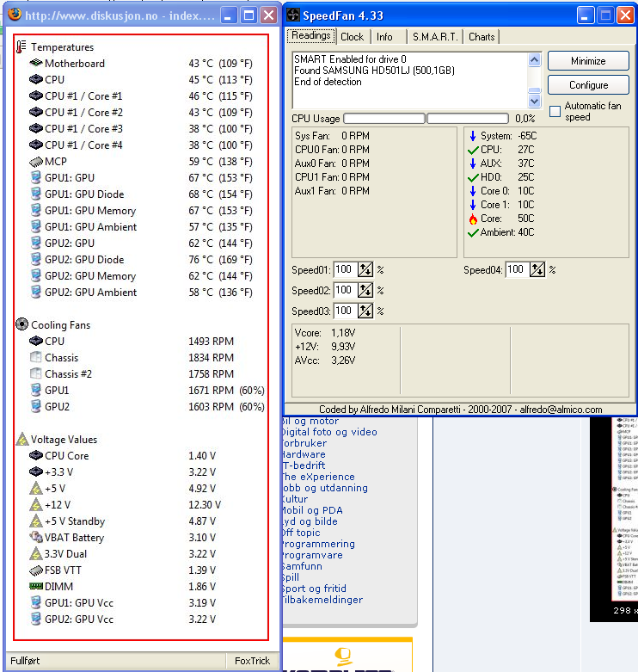Click the Chassis #2 fan icon
The width and height of the screenshot is (638, 672).
coord(36,373)
